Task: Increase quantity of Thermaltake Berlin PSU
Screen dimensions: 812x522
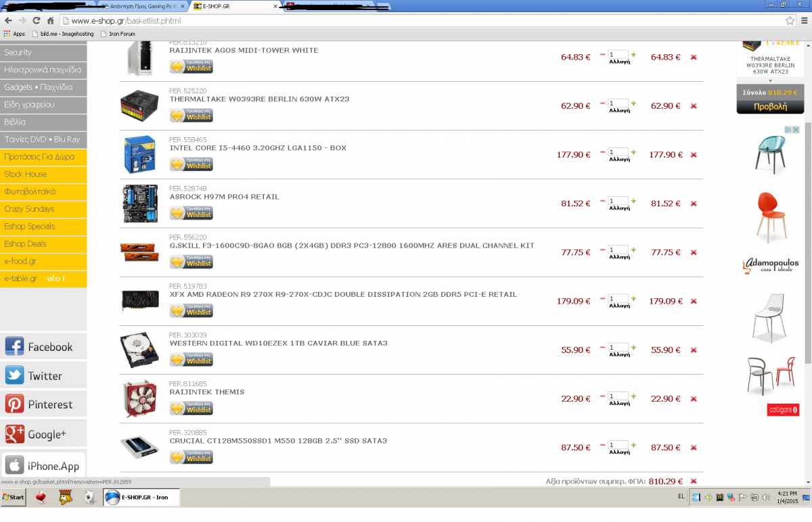Action: (633, 103)
